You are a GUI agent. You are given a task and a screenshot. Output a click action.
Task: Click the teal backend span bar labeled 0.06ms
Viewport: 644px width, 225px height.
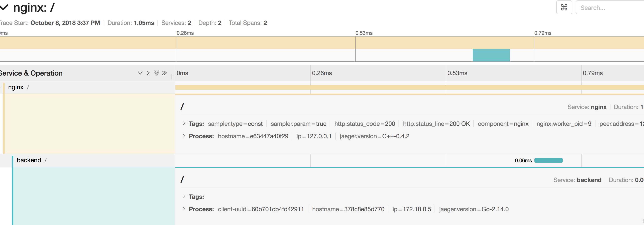click(548, 160)
